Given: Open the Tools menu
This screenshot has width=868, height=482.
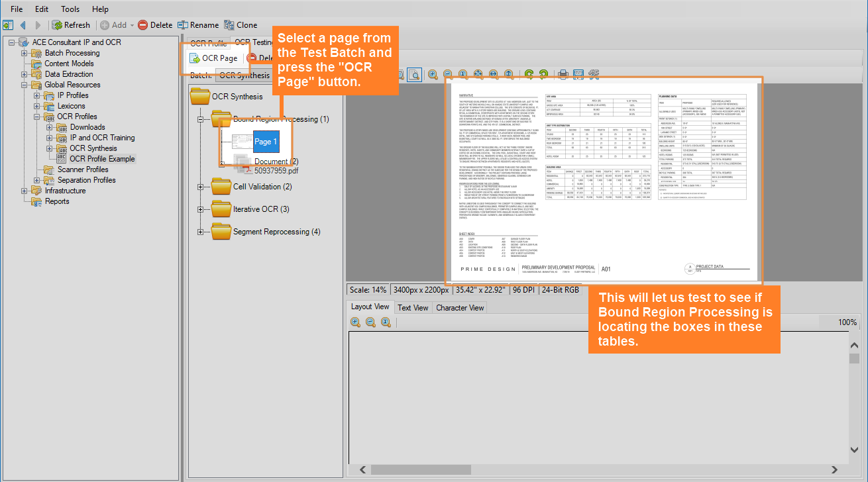Looking at the screenshot, I should tap(70, 9).
